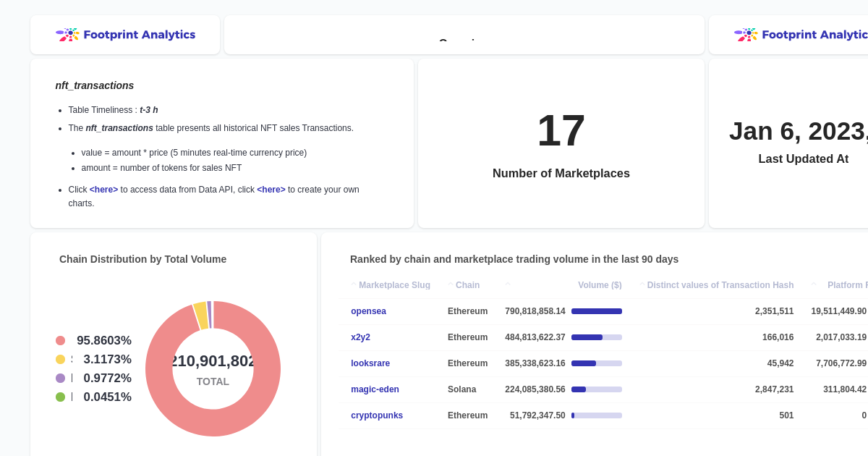The height and width of the screenshot is (456, 868).
Task: Open the cryptopunks marketplace link
Action: [377, 415]
